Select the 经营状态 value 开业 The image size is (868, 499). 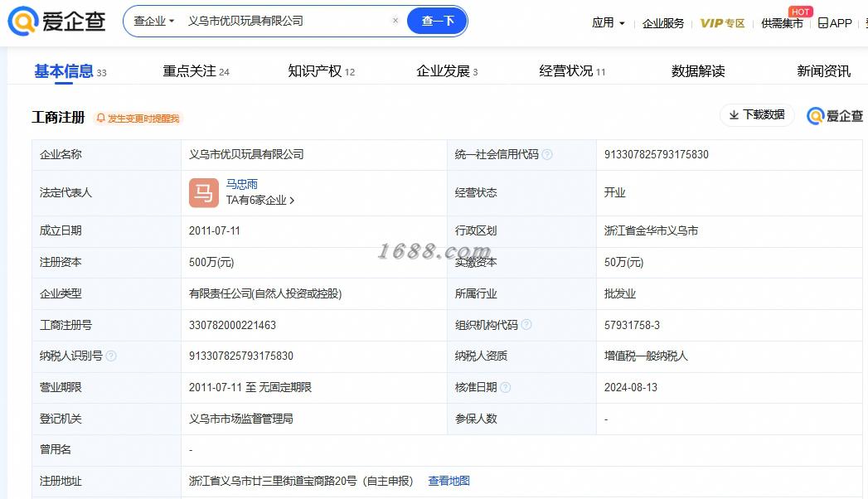pyautogui.click(x=614, y=192)
